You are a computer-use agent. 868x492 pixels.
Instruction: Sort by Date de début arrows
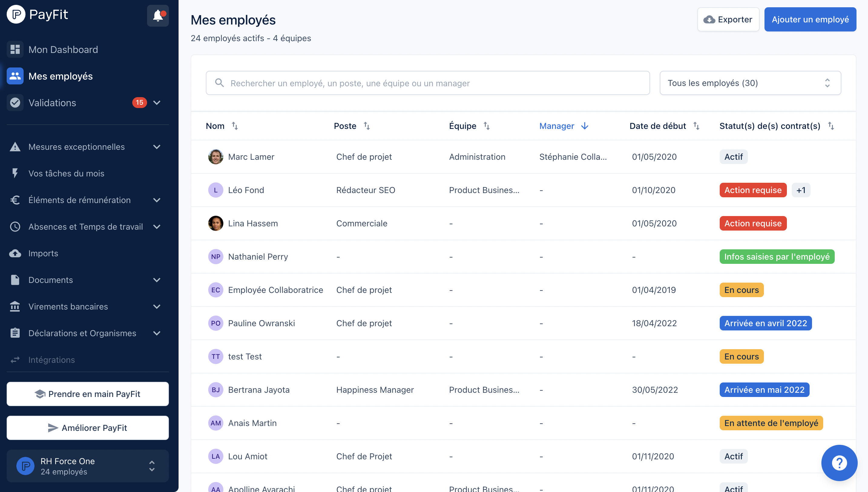point(696,126)
